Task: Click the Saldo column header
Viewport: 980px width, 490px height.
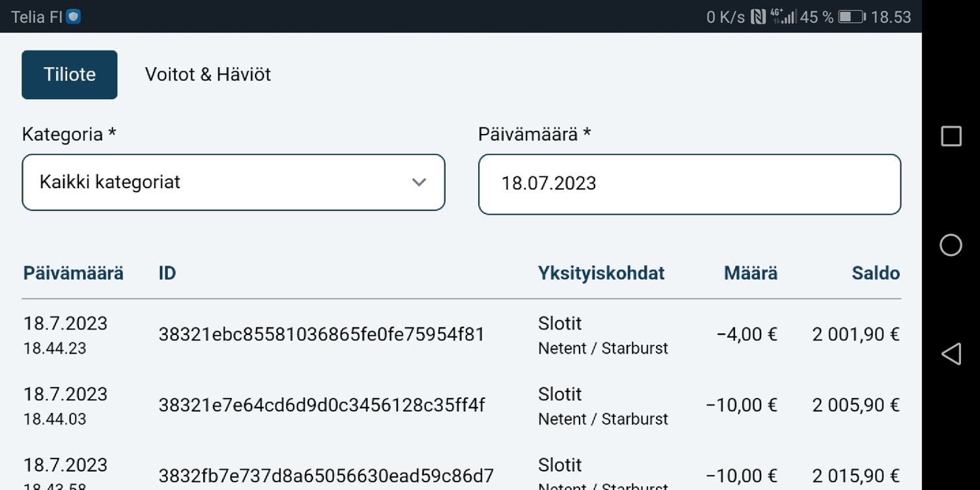Action: click(x=875, y=273)
